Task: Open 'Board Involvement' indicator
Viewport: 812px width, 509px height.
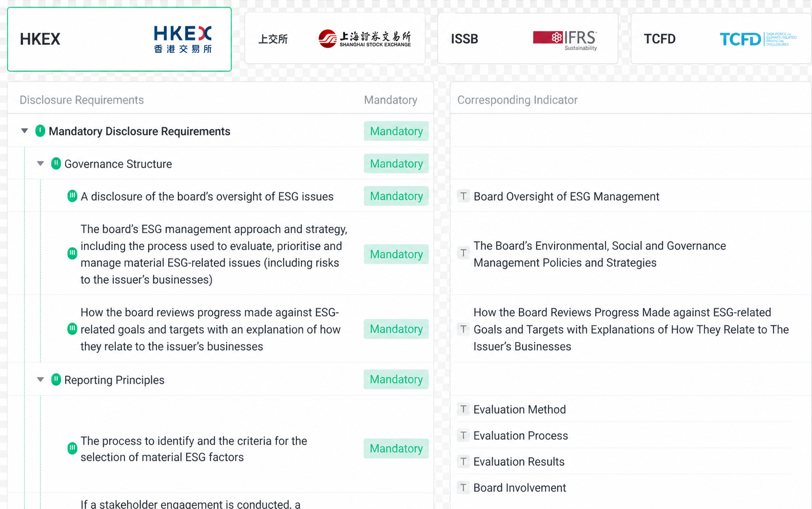Action: tap(519, 488)
